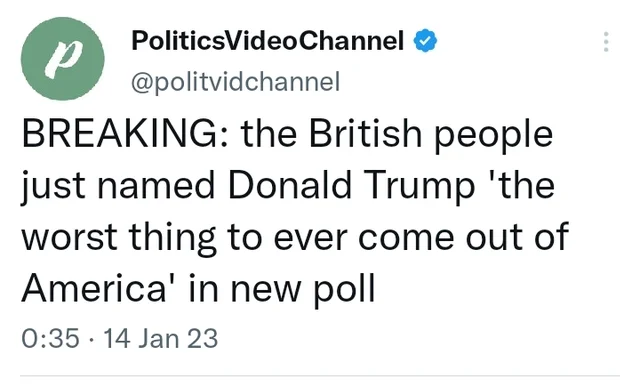Screen dimensions: 640x387
Task: Click the separator dot between time and date
Action: [91, 340]
